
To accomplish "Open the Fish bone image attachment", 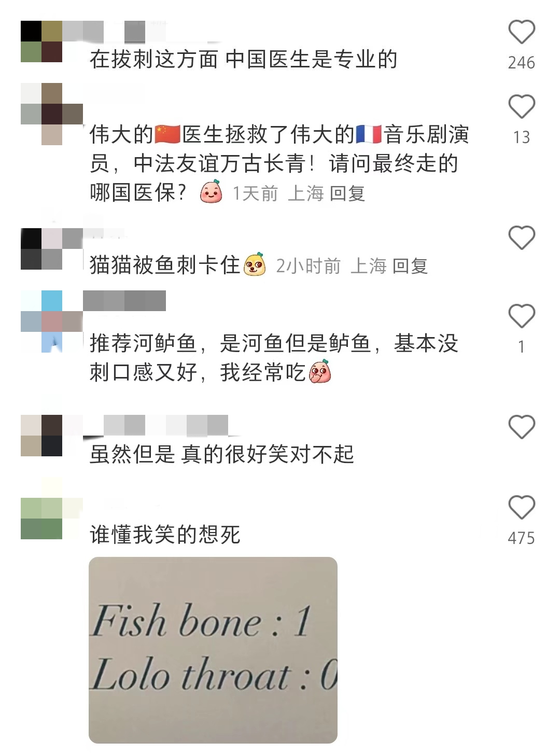I will pos(213,650).
